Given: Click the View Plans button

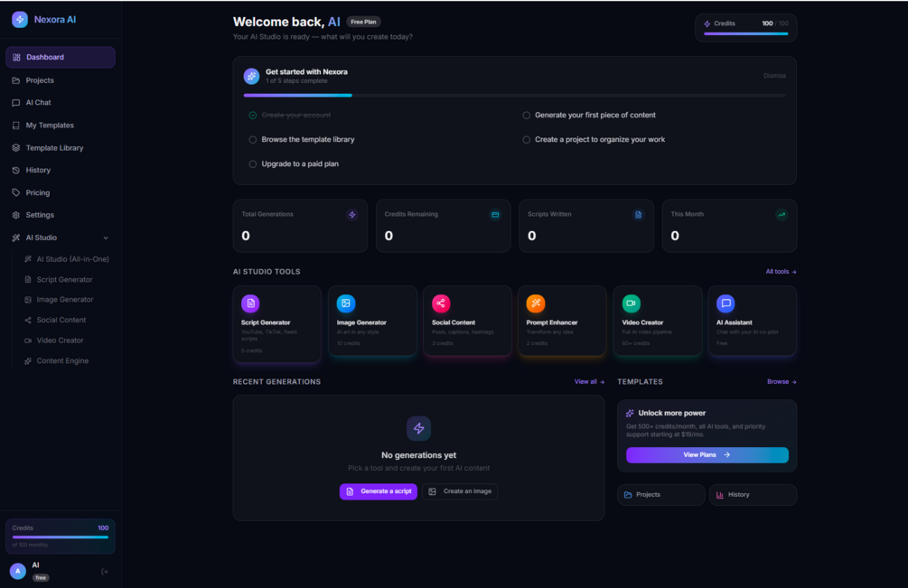Looking at the screenshot, I should point(707,455).
